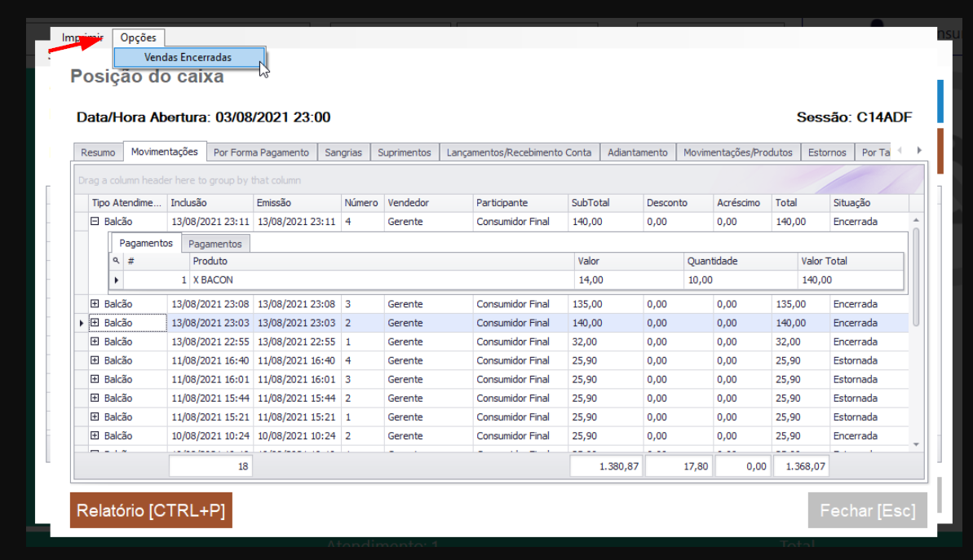Viewport: 973px width, 560px height.
Task: Click Sessão: C14ADF label
Action: 854,117
